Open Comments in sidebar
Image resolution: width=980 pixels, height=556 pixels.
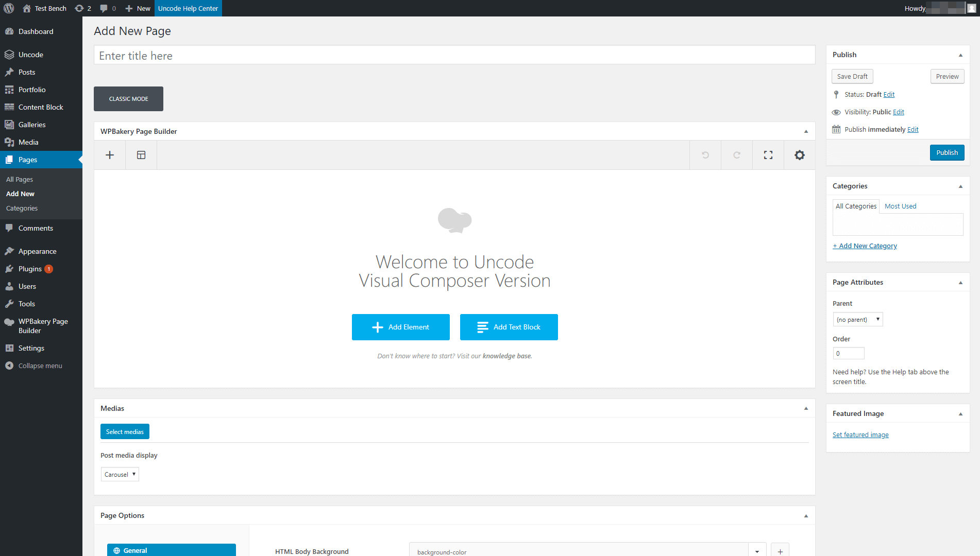pyautogui.click(x=41, y=228)
